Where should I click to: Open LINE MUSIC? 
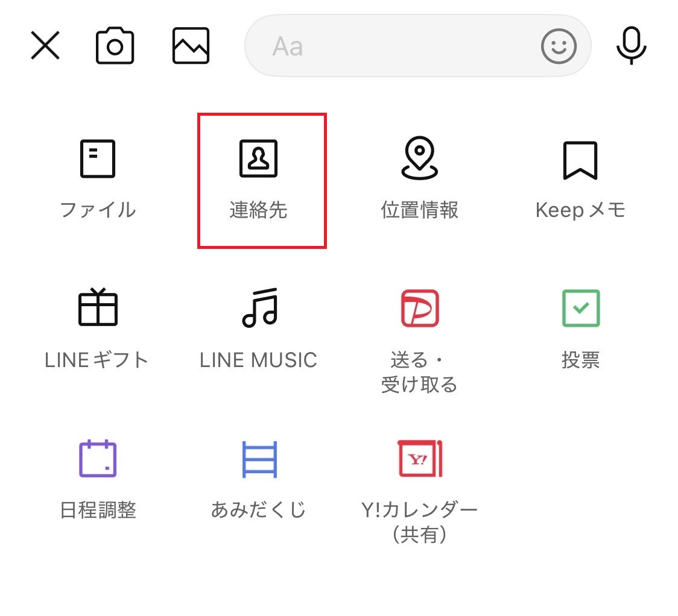coord(258,325)
